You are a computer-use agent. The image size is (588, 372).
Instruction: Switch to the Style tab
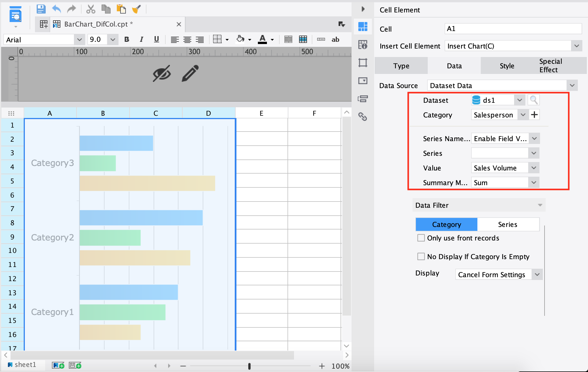[506, 65]
